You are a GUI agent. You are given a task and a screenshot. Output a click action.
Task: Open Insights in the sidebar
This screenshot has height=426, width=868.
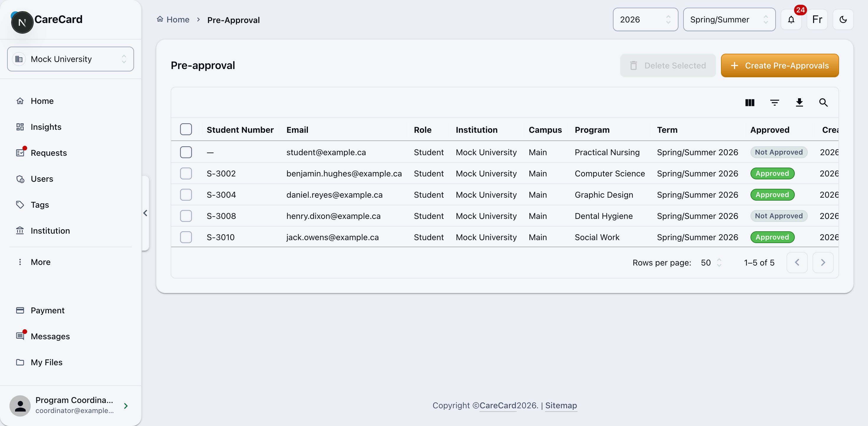pyautogui.click(x=71, y=127)
